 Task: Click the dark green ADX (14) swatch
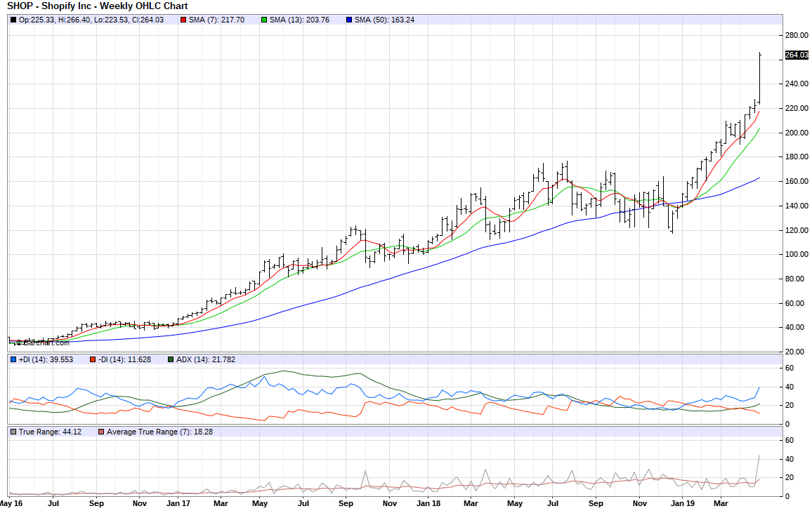(x=171, y=359)
